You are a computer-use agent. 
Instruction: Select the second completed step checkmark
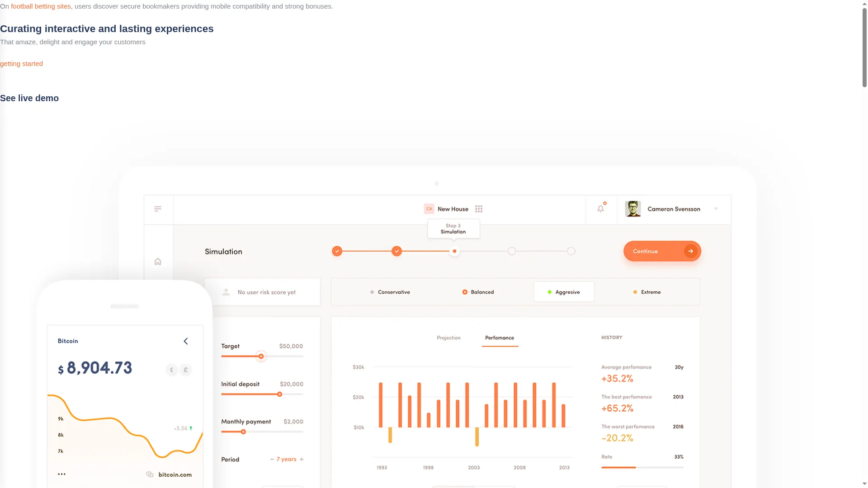coord(396,251)
